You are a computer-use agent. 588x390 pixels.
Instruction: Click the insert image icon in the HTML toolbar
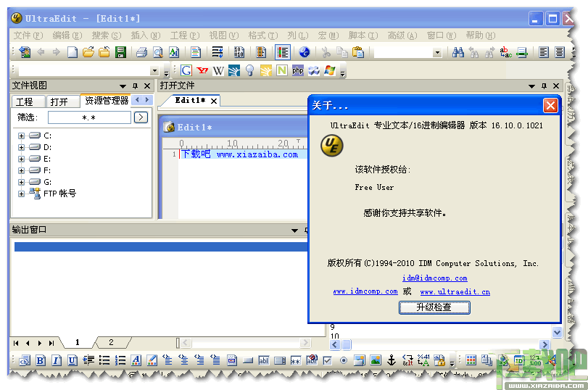(x=376, y=360)
